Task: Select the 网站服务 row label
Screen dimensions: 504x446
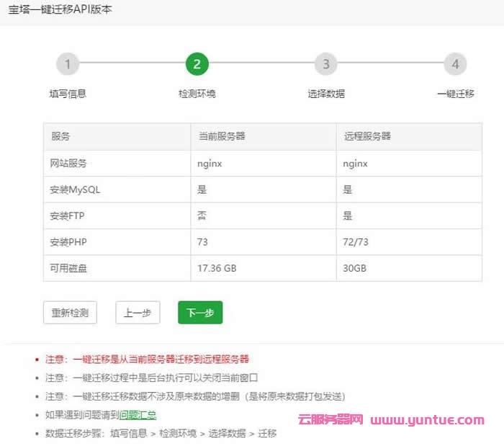Action: coord(69,164)
